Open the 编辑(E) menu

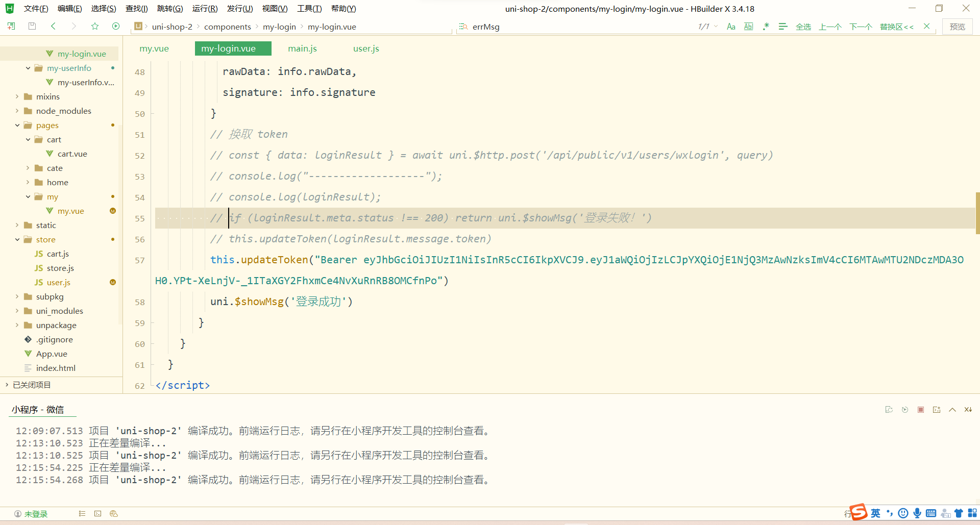[69, 9]
